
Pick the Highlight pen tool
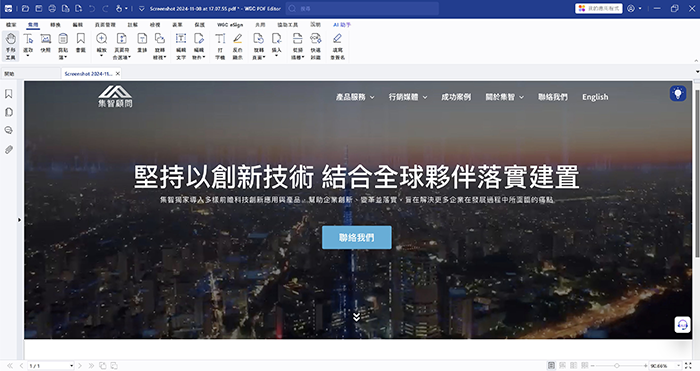coord(238,46)
